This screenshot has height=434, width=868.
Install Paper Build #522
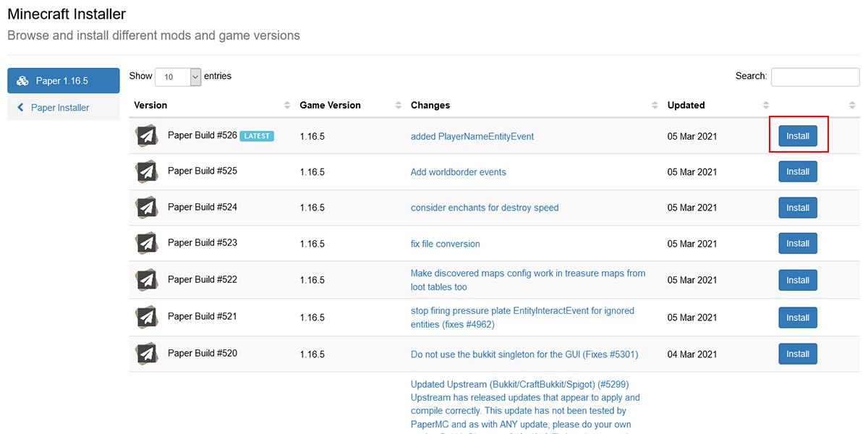coord(798,280)
